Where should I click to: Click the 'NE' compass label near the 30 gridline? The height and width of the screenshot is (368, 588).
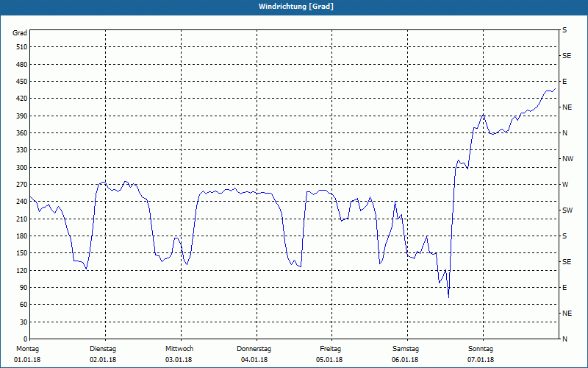click(567, 314)
